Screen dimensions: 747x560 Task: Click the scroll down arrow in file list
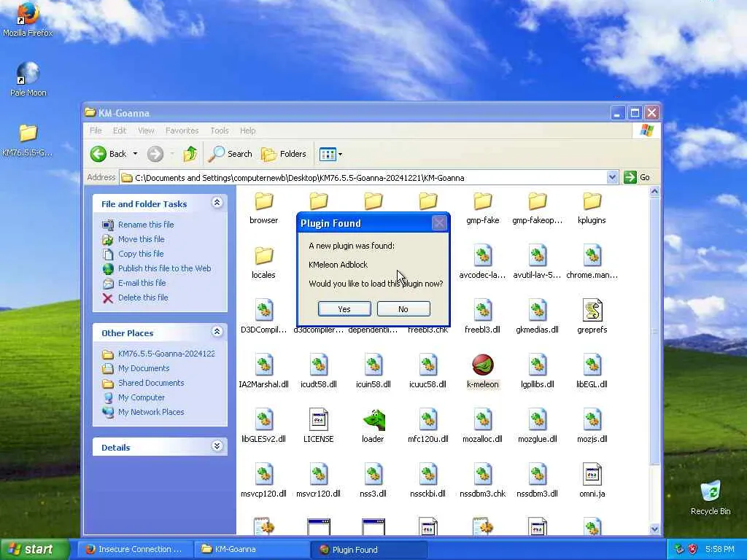pyautogui.click(x=654, y=529)
